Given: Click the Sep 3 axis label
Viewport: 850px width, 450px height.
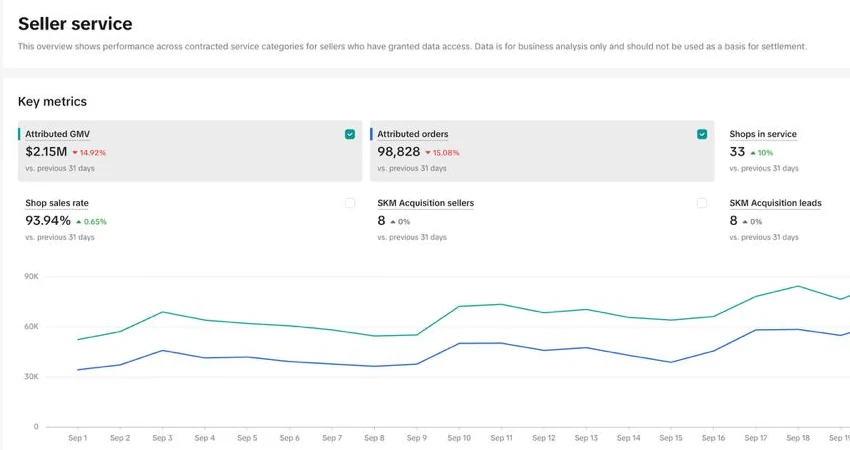Looking at the screenshot, I should (162, 438).
